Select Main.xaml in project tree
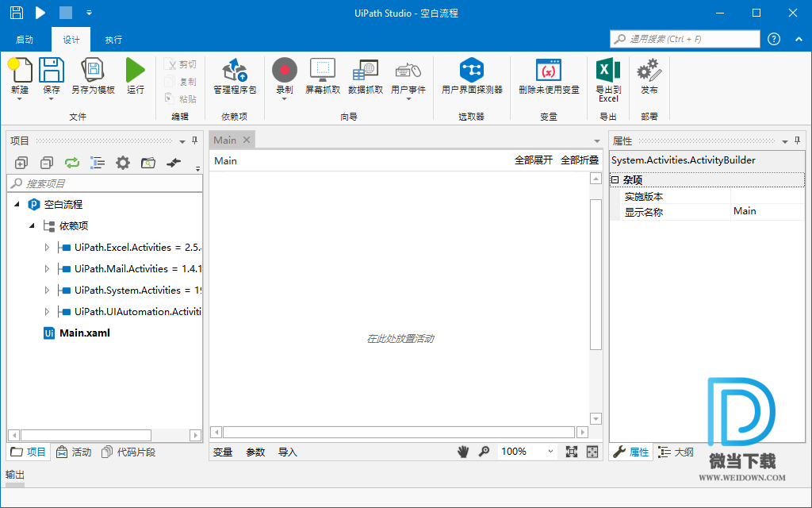The width and height of the screenshot is (812, 508). [84, 333]
